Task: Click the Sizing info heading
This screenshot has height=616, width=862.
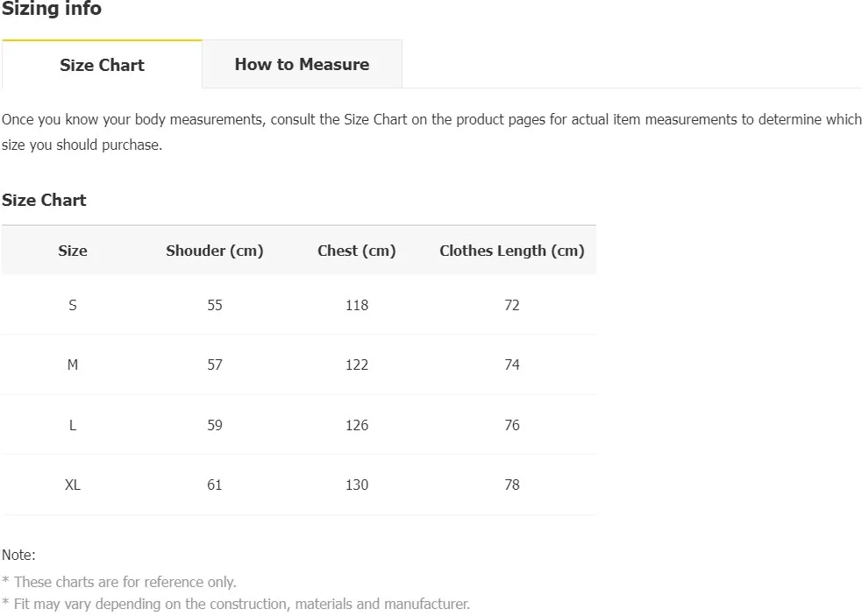Action: click(52, 10)
